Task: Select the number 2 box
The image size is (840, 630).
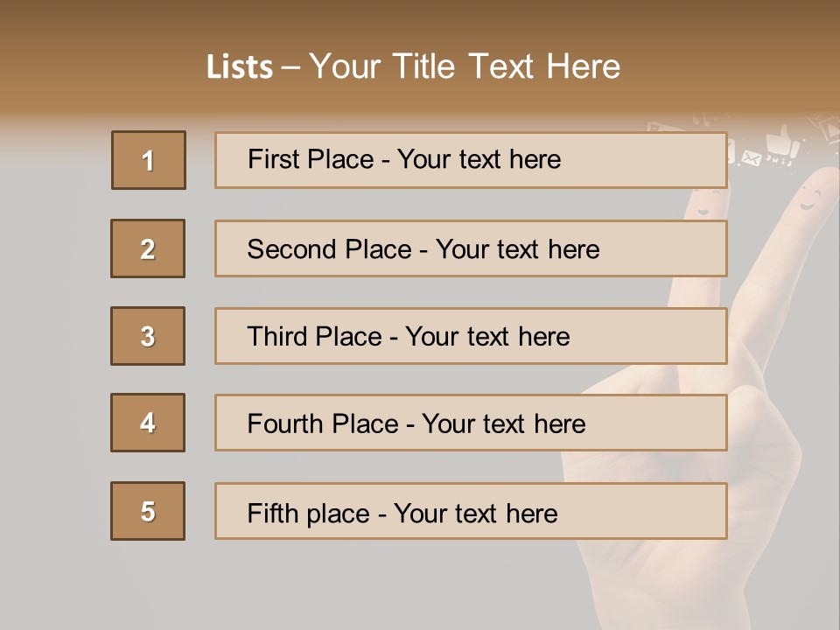Action: point(148,248)
